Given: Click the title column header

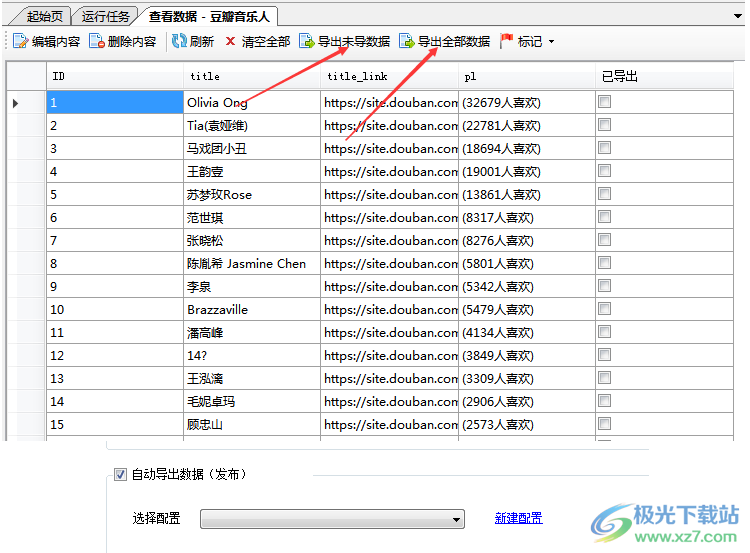Looking at the screenshot, I should tap(252, 77).
